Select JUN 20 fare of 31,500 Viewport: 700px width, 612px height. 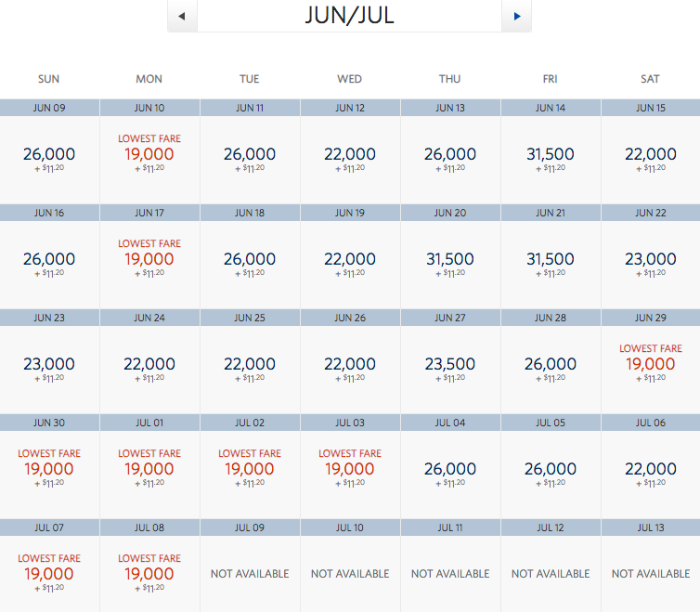click(450, 259)
